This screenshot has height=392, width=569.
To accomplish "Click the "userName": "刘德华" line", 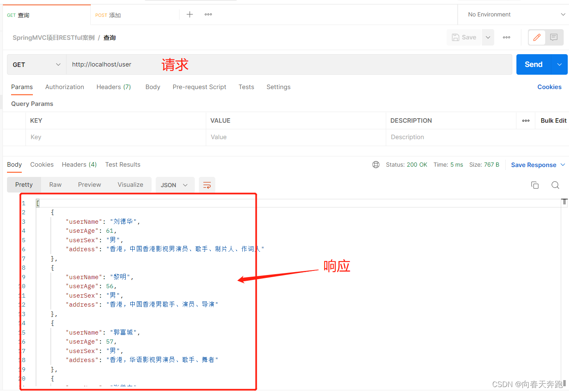I will click(103, 222).
